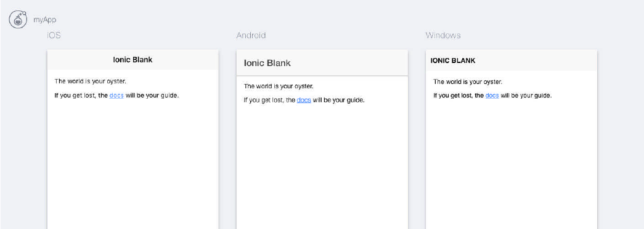644x229 pixels.
Task: Click "The world is your oyster" in Android preview
Action: (279, 86)
